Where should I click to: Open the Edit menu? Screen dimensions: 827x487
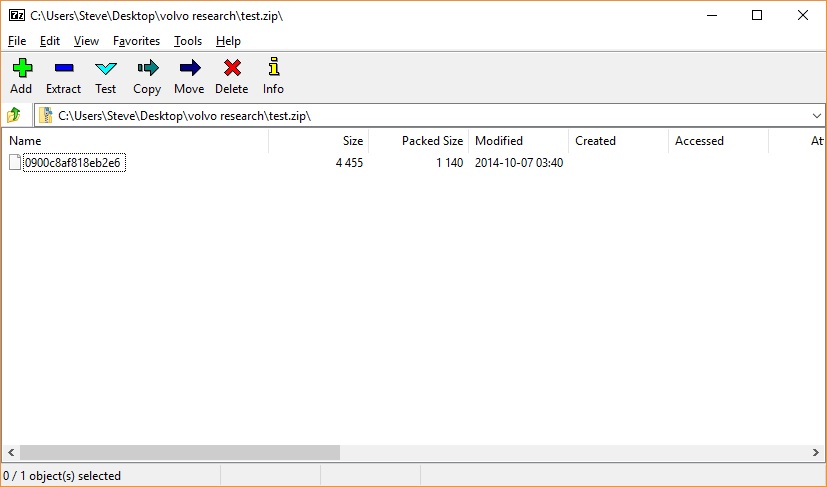click(50, 41)
